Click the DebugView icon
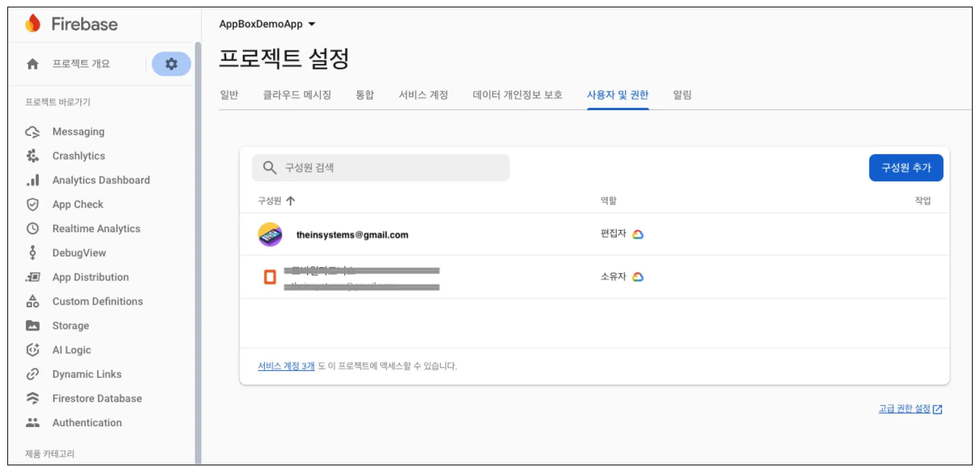 33,253
